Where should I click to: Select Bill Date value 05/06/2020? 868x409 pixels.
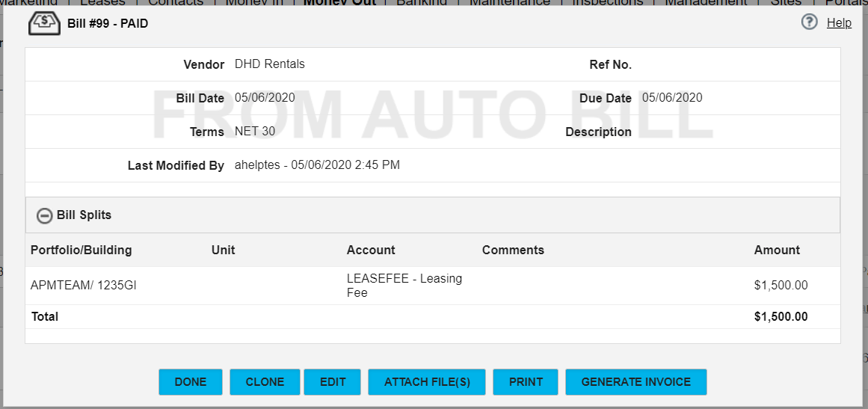(265, 98)
